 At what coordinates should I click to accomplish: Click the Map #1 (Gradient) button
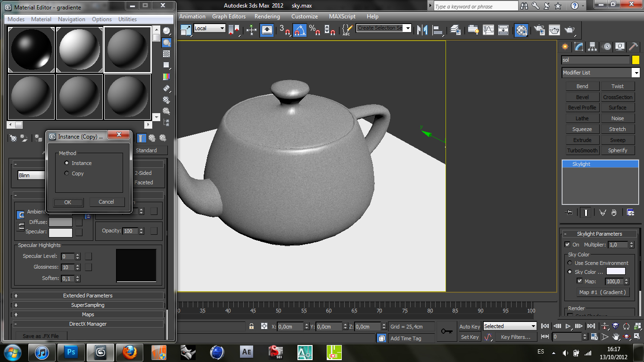(603, 292)
